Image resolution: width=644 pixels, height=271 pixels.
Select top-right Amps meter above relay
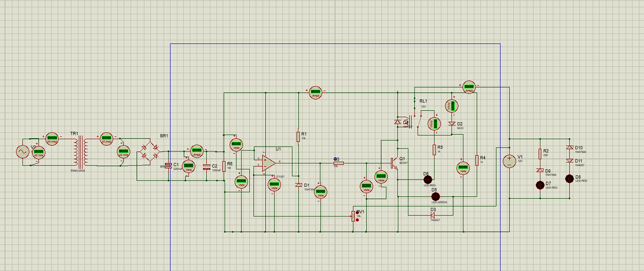469,87
